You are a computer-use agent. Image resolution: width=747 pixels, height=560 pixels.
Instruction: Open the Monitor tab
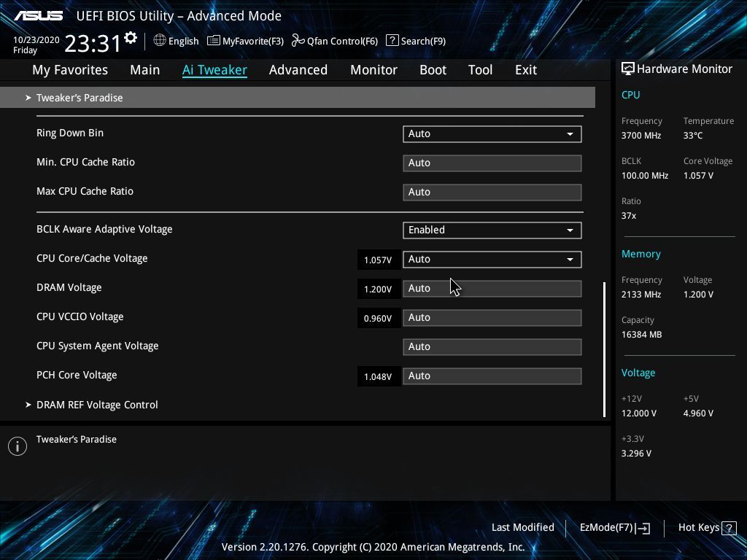coord(373,70)
